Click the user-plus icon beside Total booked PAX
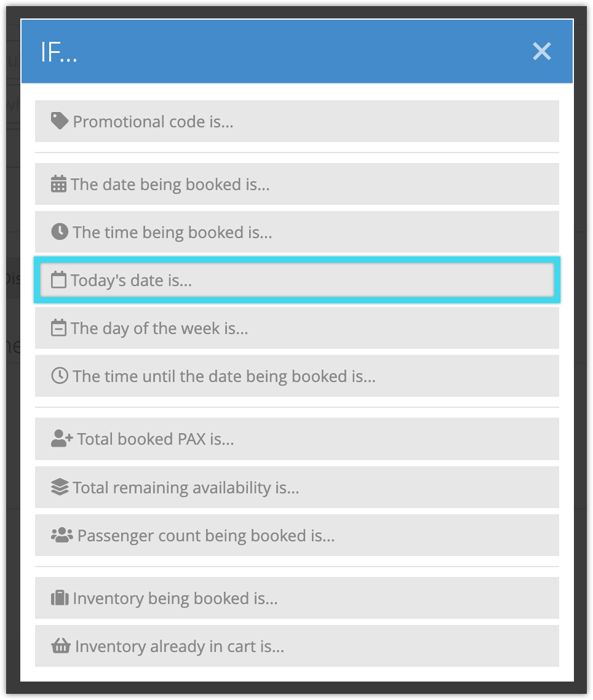The image size is (593, 700). click(62, 439)
